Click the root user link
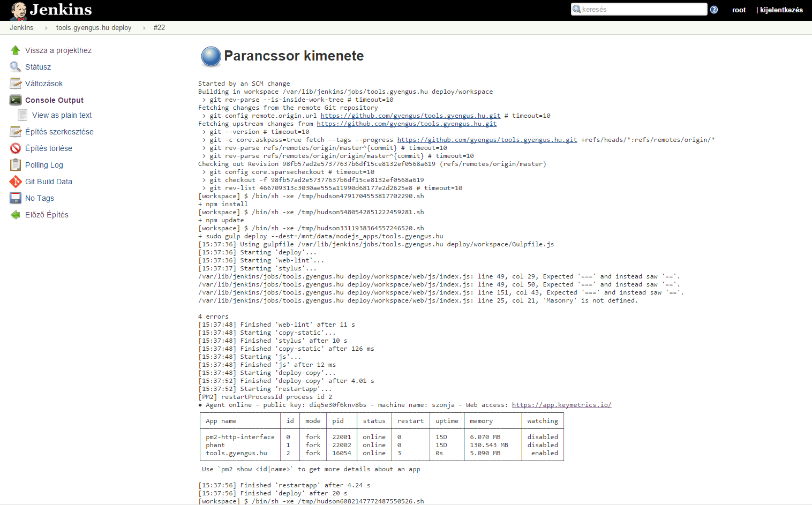 coord(739,10)
